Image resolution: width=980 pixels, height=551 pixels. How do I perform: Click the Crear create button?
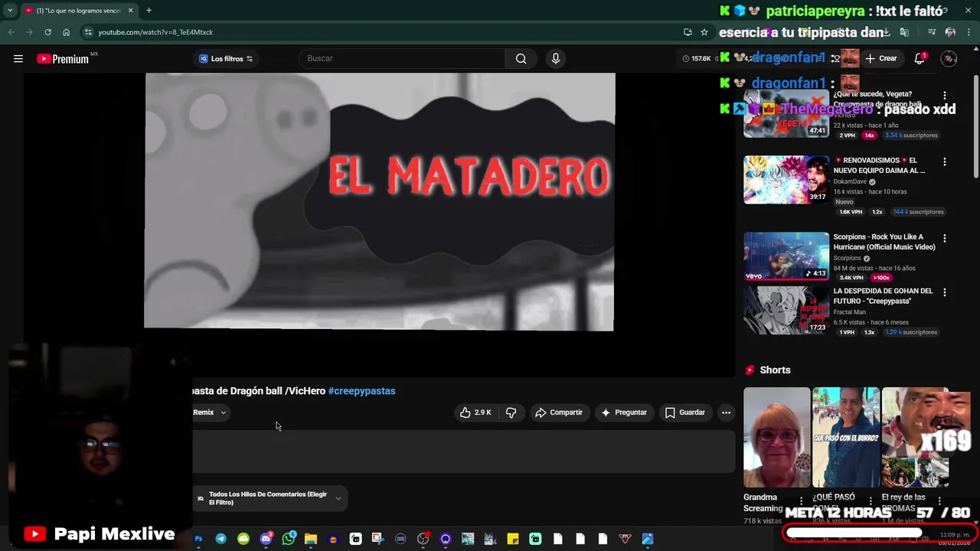[x=880, y=59]
